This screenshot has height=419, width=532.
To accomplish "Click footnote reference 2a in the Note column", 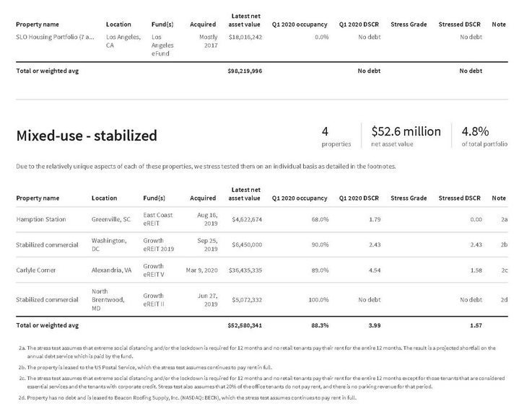I will pyautogui.click(x=504, y=219).
